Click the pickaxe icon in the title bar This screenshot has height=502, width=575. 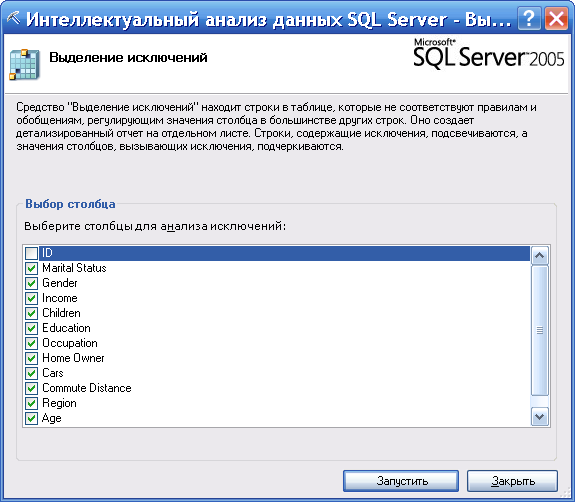[x=14, y=18]
